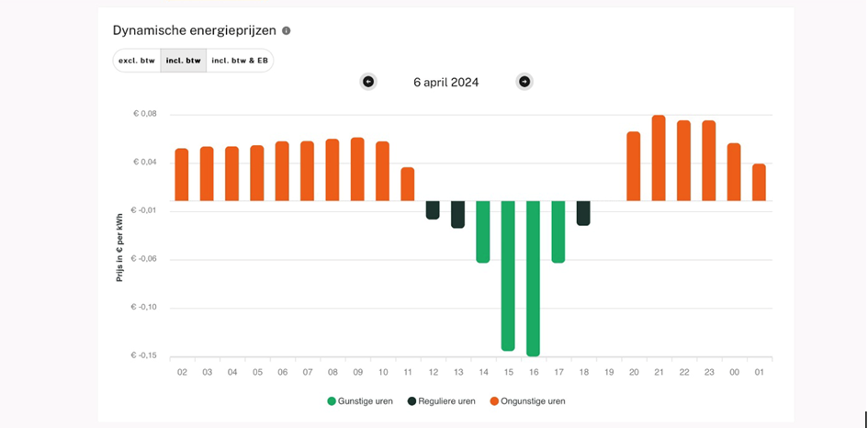The height and width of the screenshot is (428, 868).
Task: Click the tallest orange bar at hour 21
Action: tap(659, 158)
